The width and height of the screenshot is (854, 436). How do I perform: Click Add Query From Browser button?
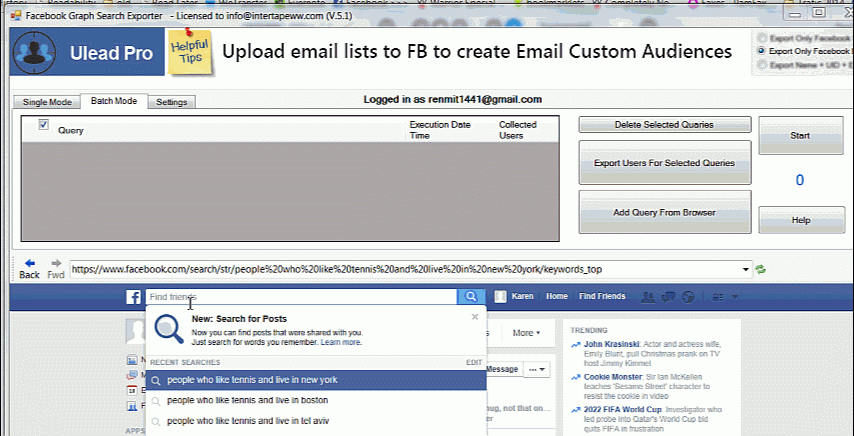coord(664,212)
